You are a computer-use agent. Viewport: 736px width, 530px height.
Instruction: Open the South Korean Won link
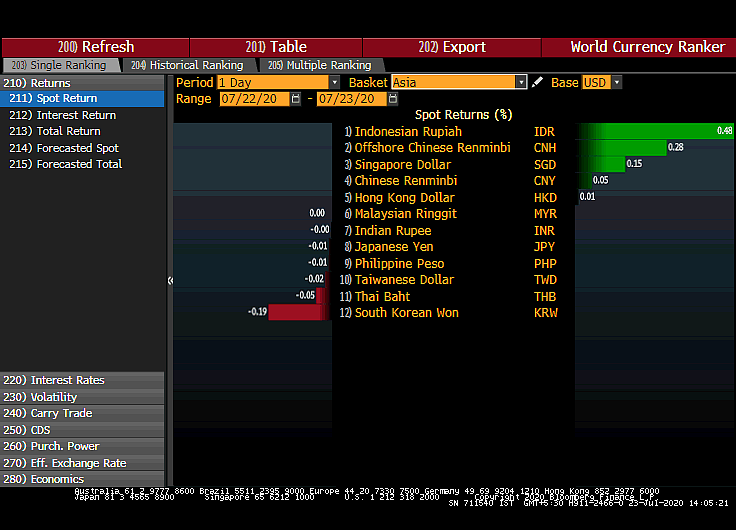pos(406,312)
